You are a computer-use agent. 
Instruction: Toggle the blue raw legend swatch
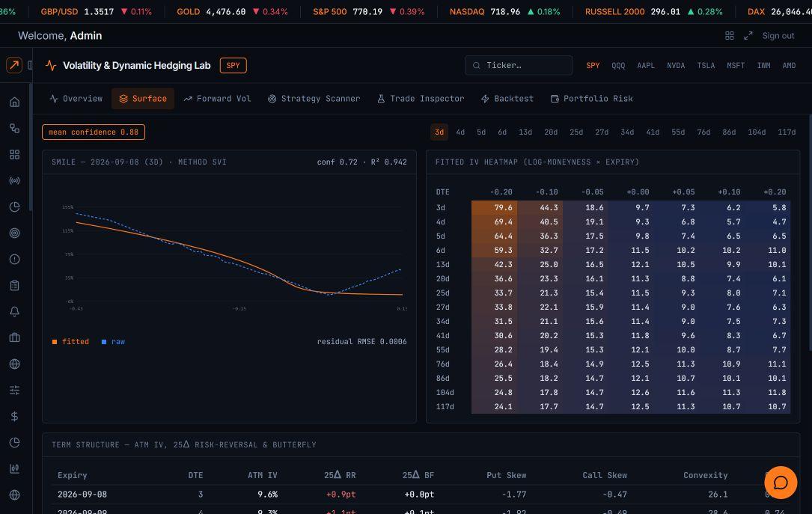104,342
